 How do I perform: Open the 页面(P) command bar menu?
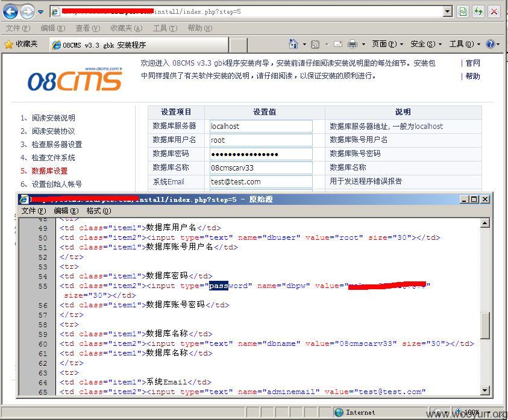[387, 44]
